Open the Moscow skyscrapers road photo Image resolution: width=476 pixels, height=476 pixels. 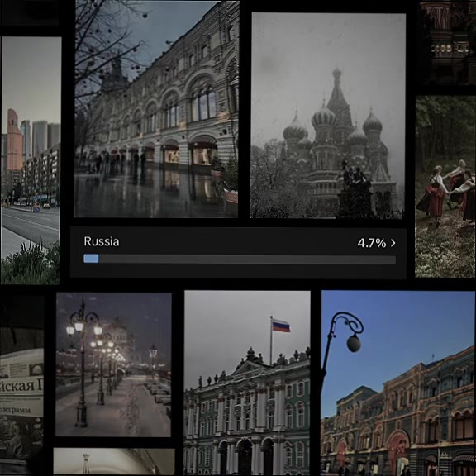[x=31, y=160]
